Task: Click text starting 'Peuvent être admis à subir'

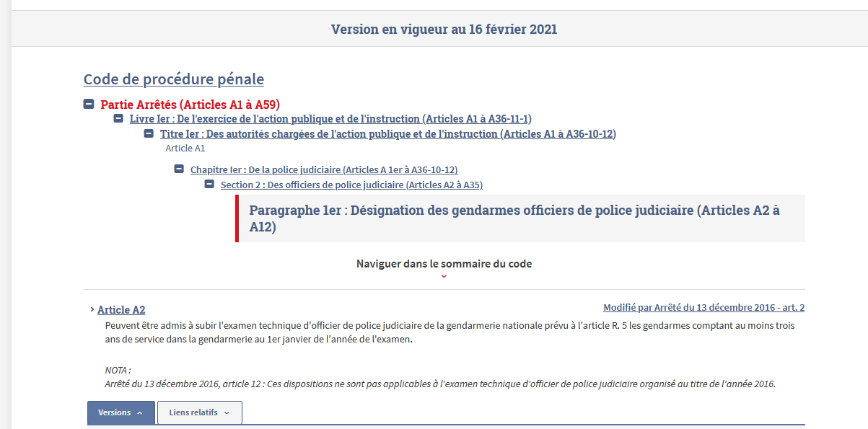Action: tap(450, 333)
